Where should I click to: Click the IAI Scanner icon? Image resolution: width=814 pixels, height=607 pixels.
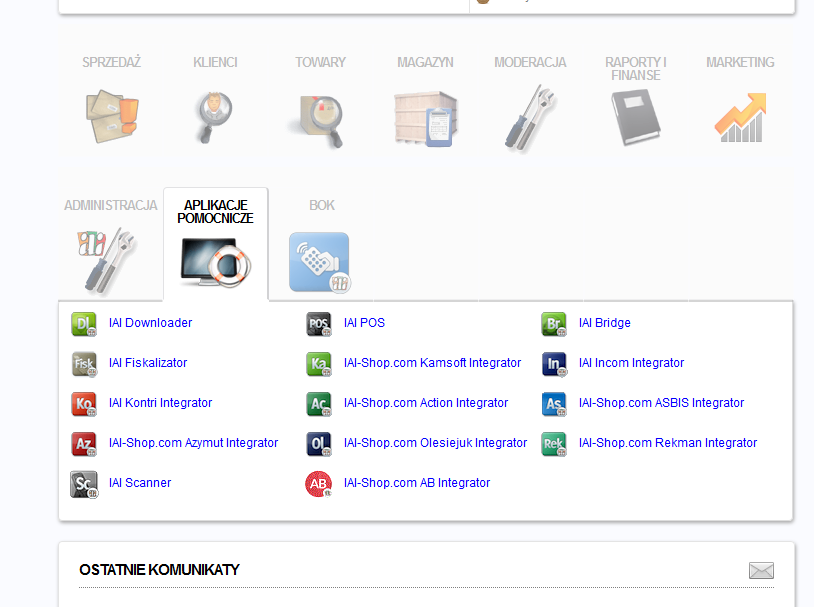coord(84,484)
